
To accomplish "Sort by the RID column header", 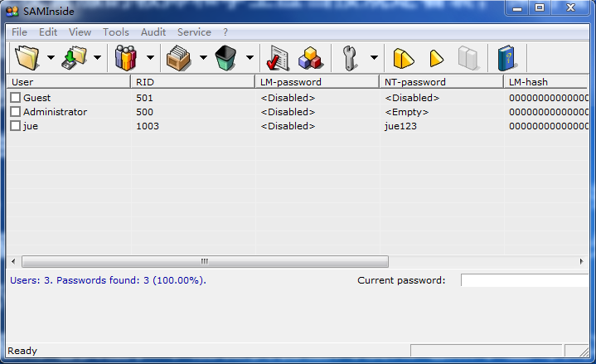I will (192, 82).
